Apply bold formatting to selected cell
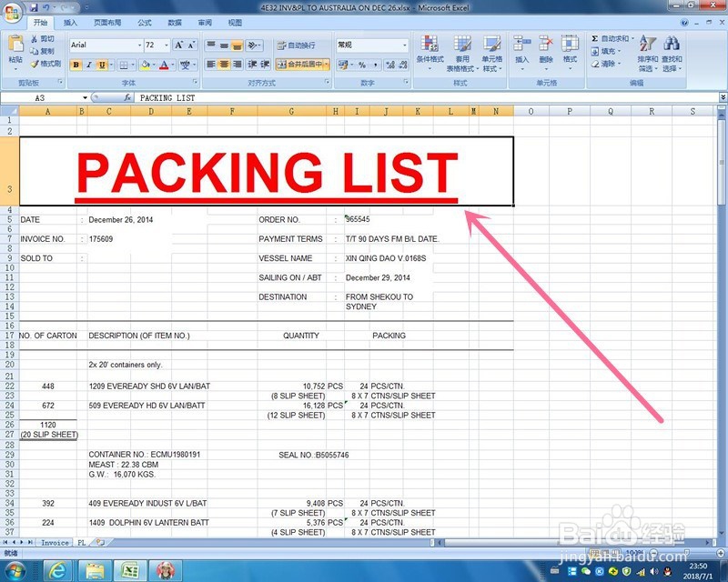 (76, 65)
